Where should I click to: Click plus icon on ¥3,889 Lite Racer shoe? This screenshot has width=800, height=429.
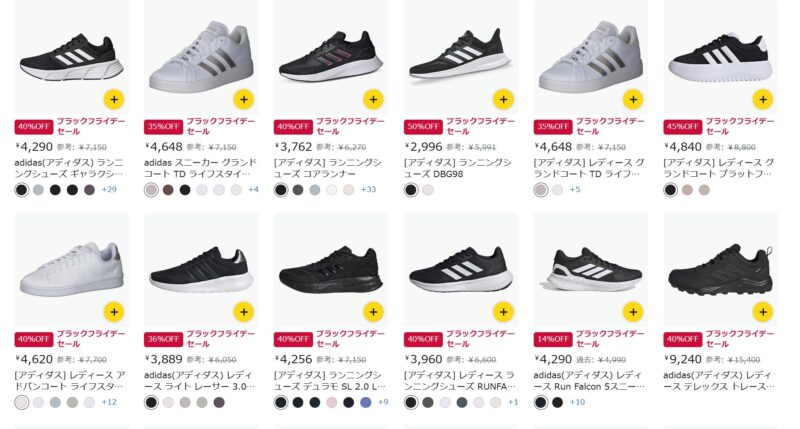[244, 312]
